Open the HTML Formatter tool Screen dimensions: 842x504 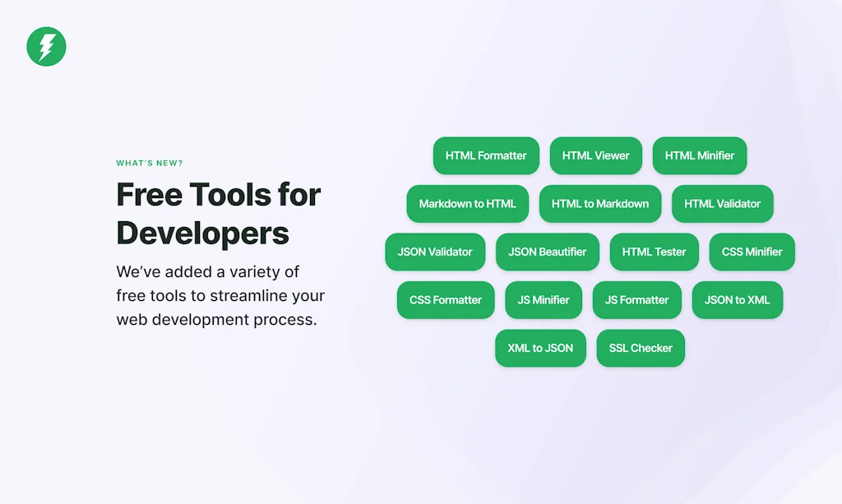486,155
